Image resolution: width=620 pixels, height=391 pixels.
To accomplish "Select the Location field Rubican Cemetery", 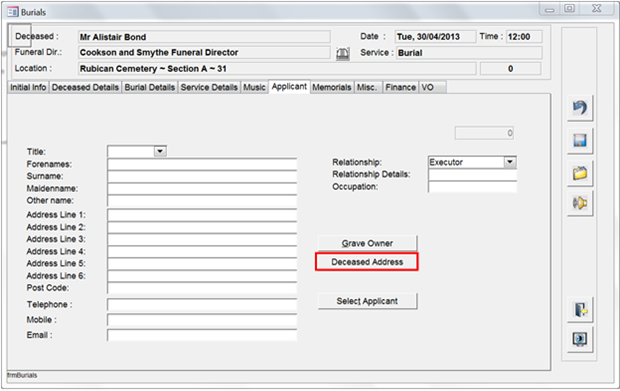I will [x=277, y=69].
